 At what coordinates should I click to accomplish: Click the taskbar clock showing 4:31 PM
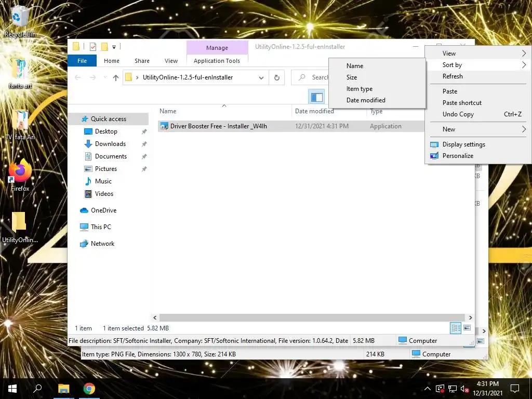(487, 389)
